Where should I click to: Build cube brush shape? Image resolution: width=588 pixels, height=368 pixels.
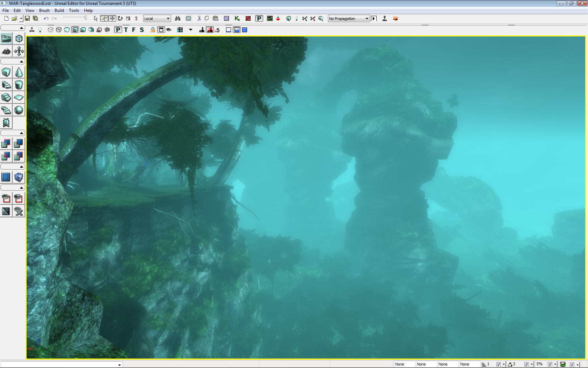[6, 72]
